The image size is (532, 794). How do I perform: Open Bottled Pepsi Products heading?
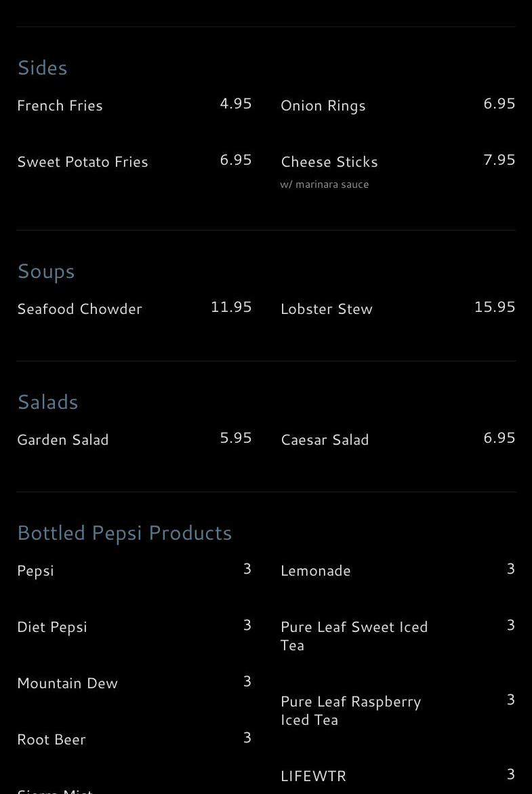pyautogui.click(x=125, y=533)
